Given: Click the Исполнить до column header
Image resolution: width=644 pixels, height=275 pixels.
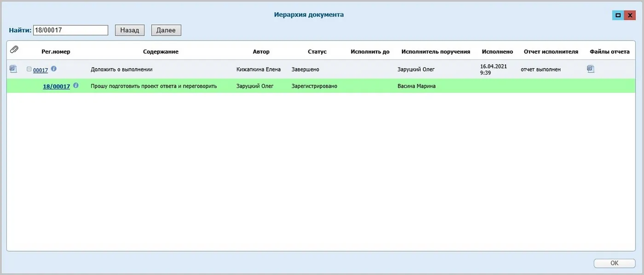Looking at the screenshot, I should [370, 52].
